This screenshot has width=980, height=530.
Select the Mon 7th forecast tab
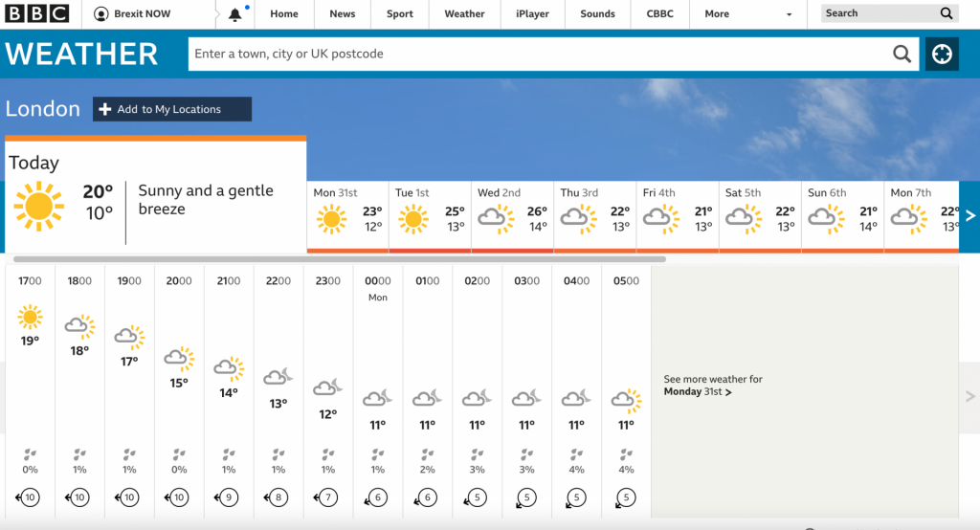pos(922,217)
